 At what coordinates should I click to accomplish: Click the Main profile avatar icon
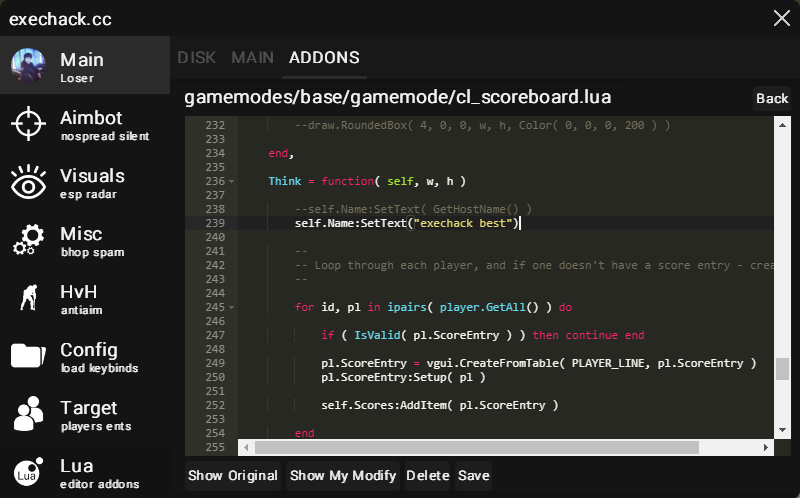[x=28, y=66]
